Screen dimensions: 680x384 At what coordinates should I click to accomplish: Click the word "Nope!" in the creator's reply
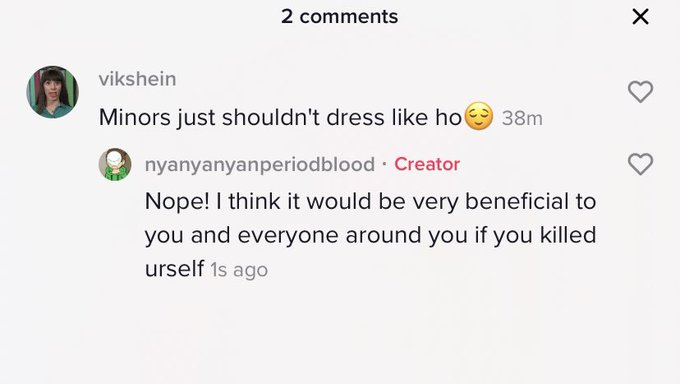click(177, 201)
